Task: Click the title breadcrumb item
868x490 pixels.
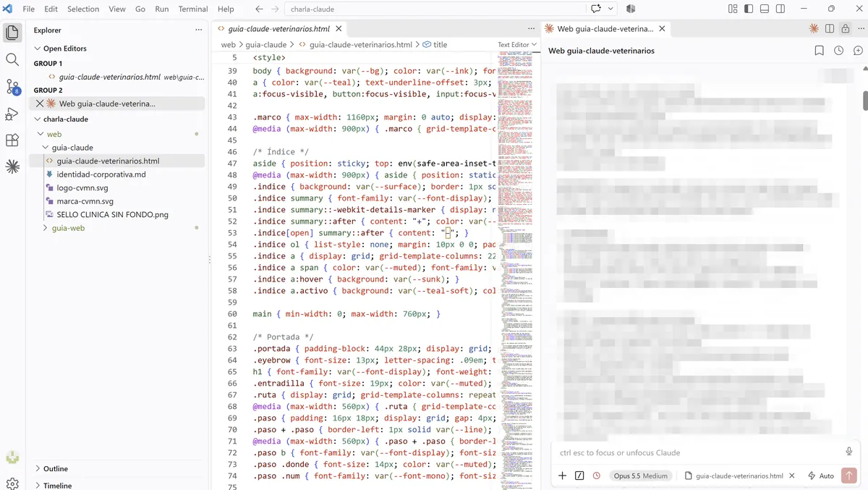Action: click(435, 44)
